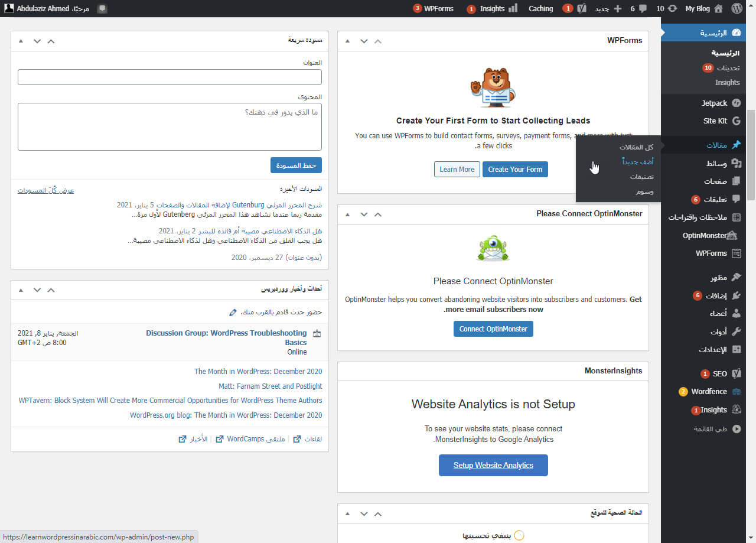Open Discussion Group: WordPress Troubleshooting Basics link
The width and height of the screenshot is (756, 543).
coord(226,337)
